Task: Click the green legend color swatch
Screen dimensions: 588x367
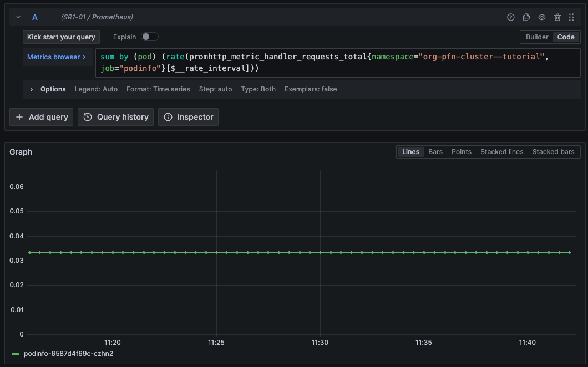Action: (x=16, y=354)
